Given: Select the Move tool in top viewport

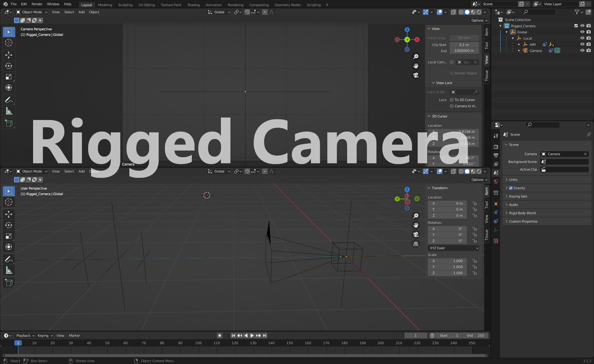Looking at the screenshot, I should tap(9, 55).
